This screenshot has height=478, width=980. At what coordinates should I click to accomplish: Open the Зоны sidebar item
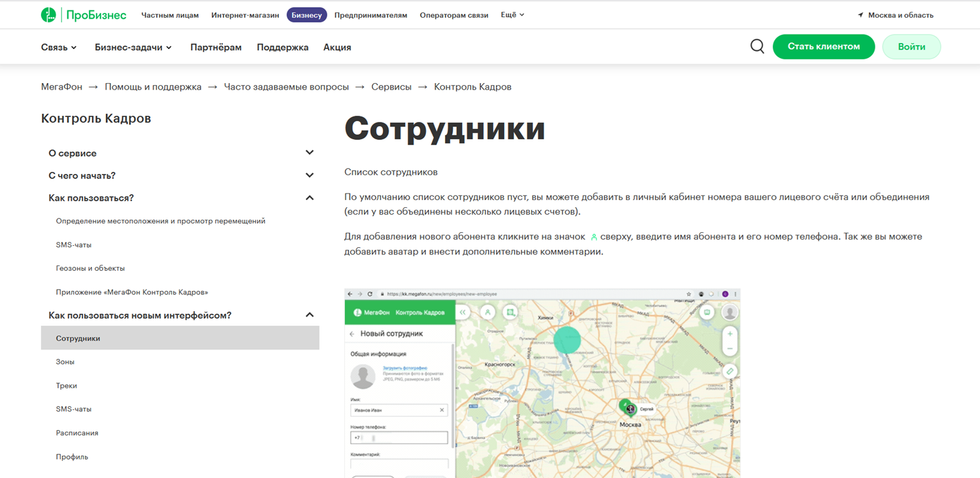click(65, 362)
